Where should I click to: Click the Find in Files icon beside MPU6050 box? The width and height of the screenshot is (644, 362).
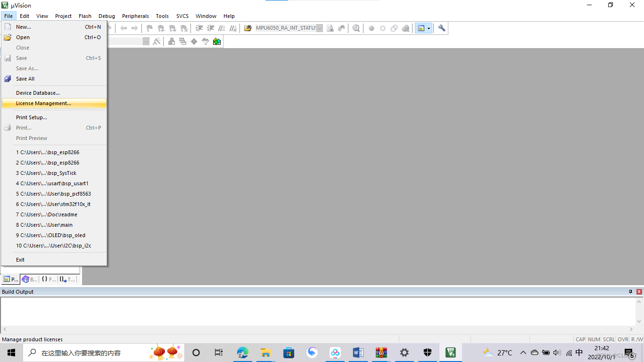pyautogui.click(x=330, y=28)
